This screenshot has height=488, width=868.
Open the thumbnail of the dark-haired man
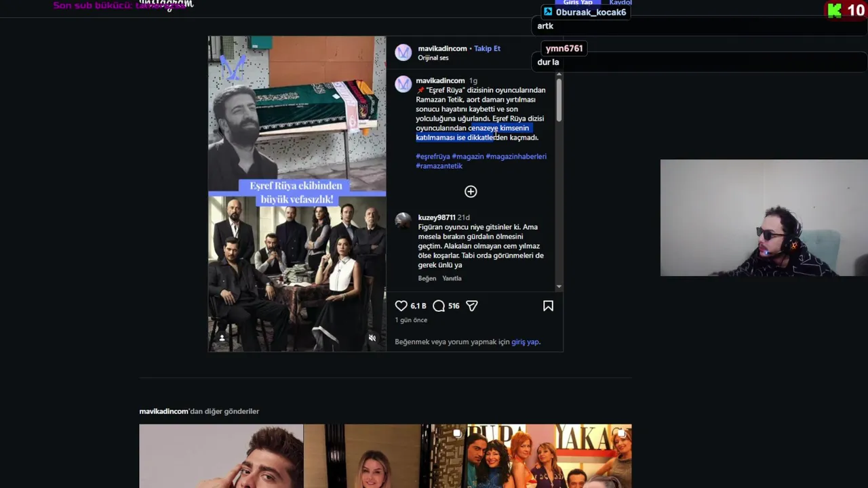click(x=221, y=456)
